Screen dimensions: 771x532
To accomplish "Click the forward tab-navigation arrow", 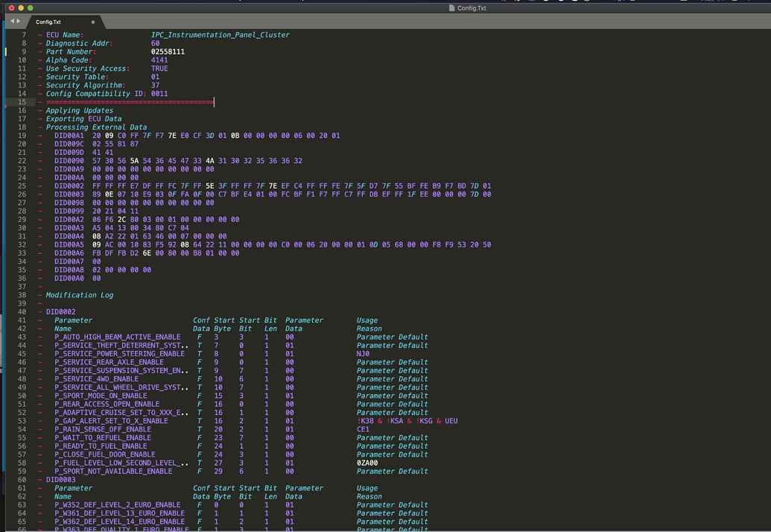I will coord(19,22).
